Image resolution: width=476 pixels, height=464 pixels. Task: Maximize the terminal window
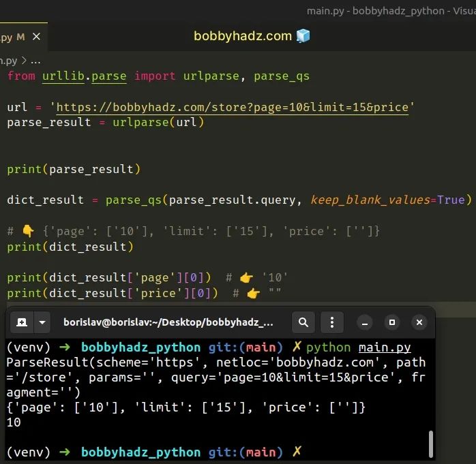(x=392, y=322)
